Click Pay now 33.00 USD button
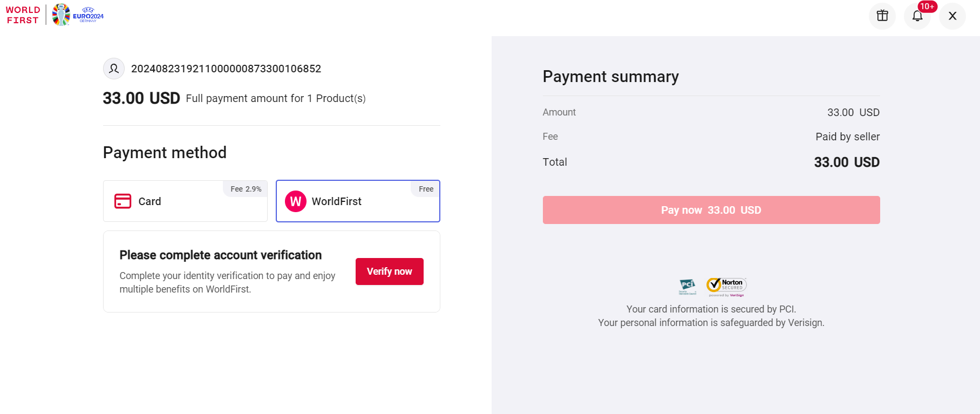The height and width of the screenshot is (414, 980). click(711, 210)
